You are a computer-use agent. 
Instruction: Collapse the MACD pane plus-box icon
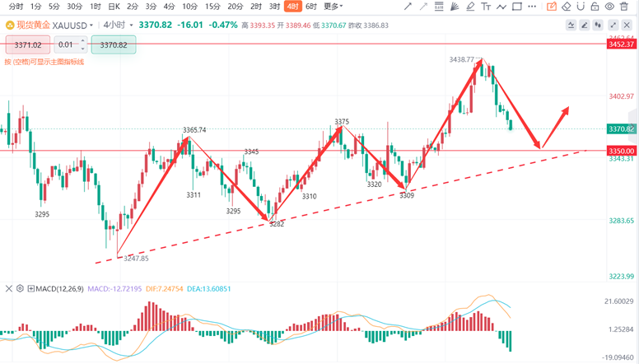click(31, 289)
